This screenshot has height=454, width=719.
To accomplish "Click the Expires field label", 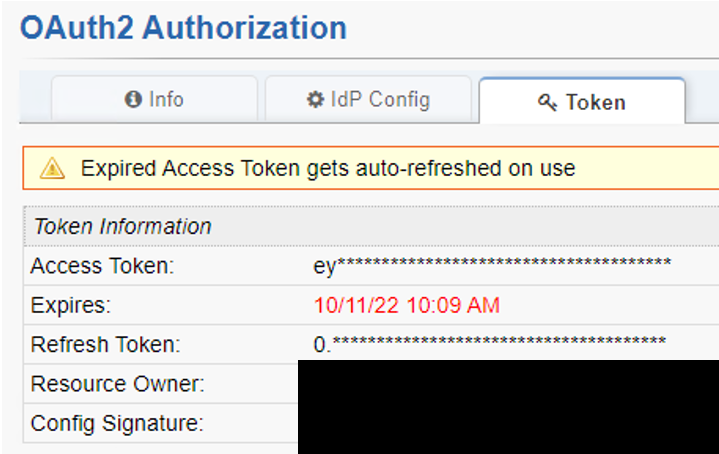I will pyautogui.click(x=71, y=305).
